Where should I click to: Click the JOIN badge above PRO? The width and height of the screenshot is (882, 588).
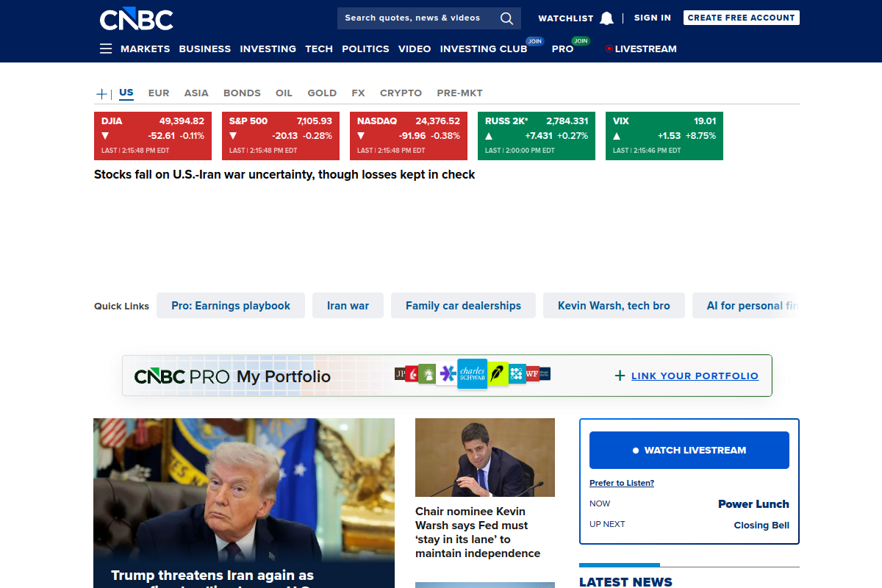point(581,41)
